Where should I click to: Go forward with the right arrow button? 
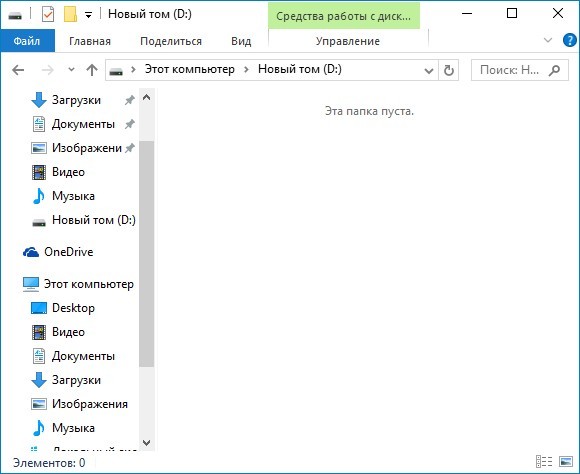tap(47, 70)
